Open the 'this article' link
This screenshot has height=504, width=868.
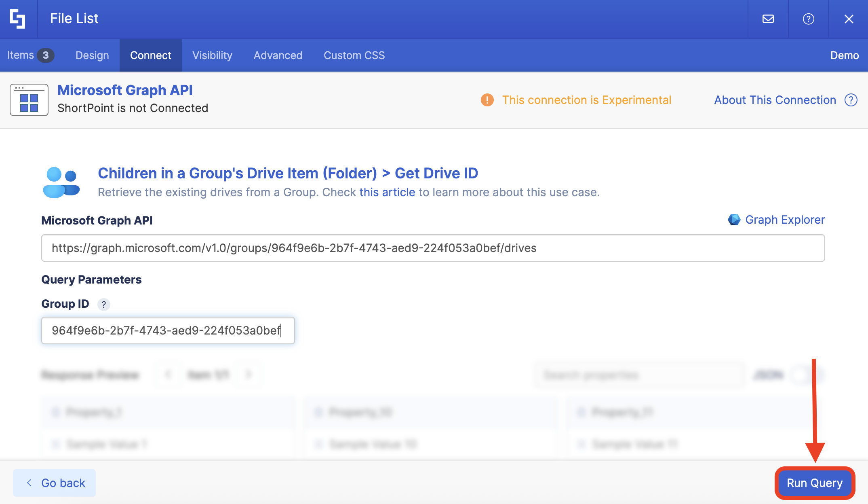387,192
